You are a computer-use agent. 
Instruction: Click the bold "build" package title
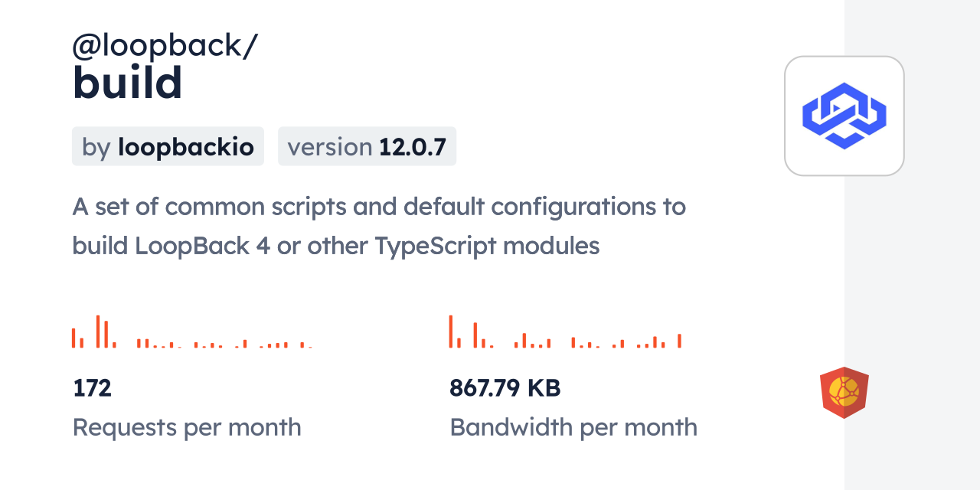point(127,83)
